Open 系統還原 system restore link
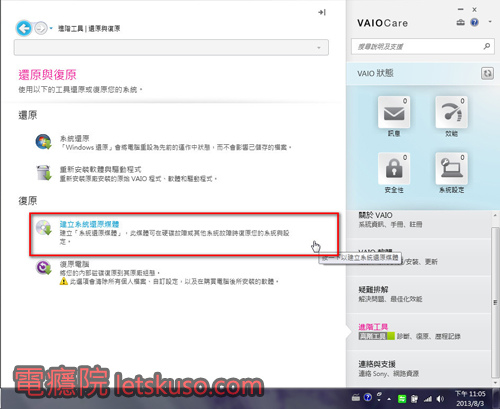This screenshot has width=500, height=409. click(74, 138)
